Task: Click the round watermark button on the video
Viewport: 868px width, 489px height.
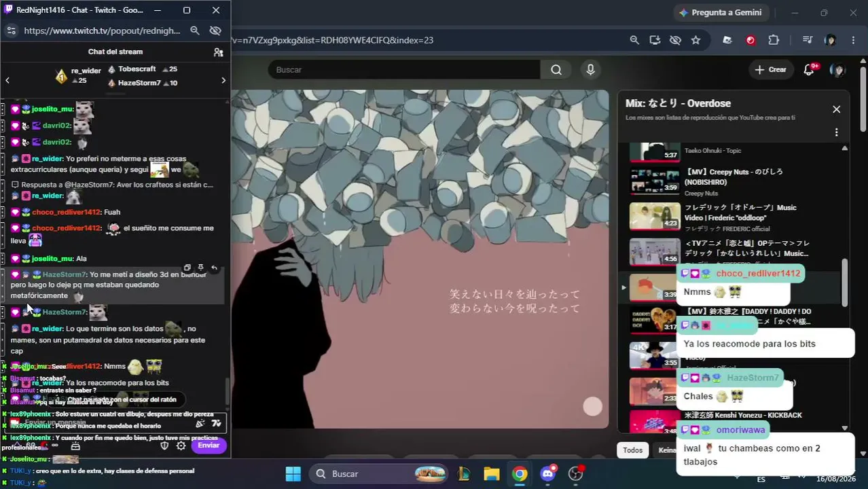Action: (593, 406)
